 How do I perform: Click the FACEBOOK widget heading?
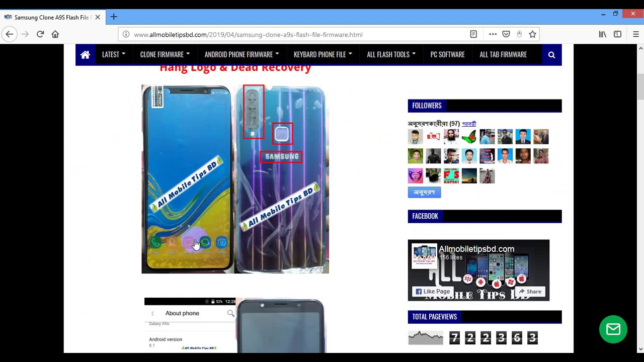425,216
